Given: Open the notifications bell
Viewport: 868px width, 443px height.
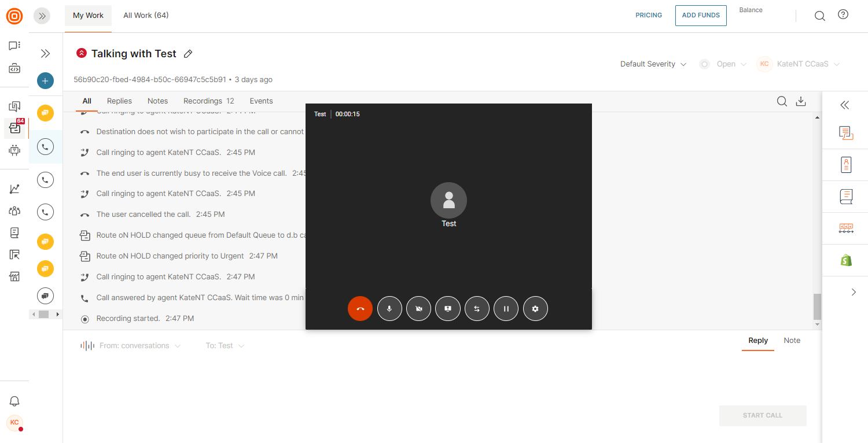Looking at the screenshot, I should pos(14,401).
